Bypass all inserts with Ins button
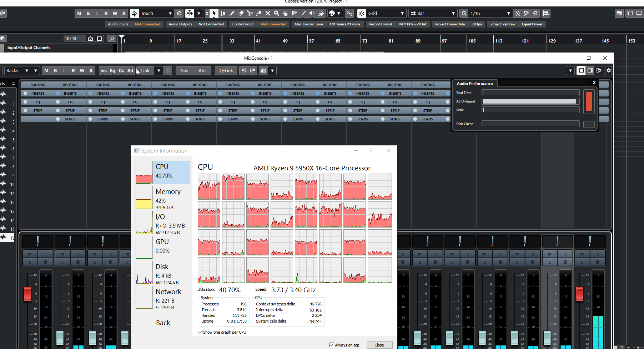The image size is (644, 349). tap(104, 71)
